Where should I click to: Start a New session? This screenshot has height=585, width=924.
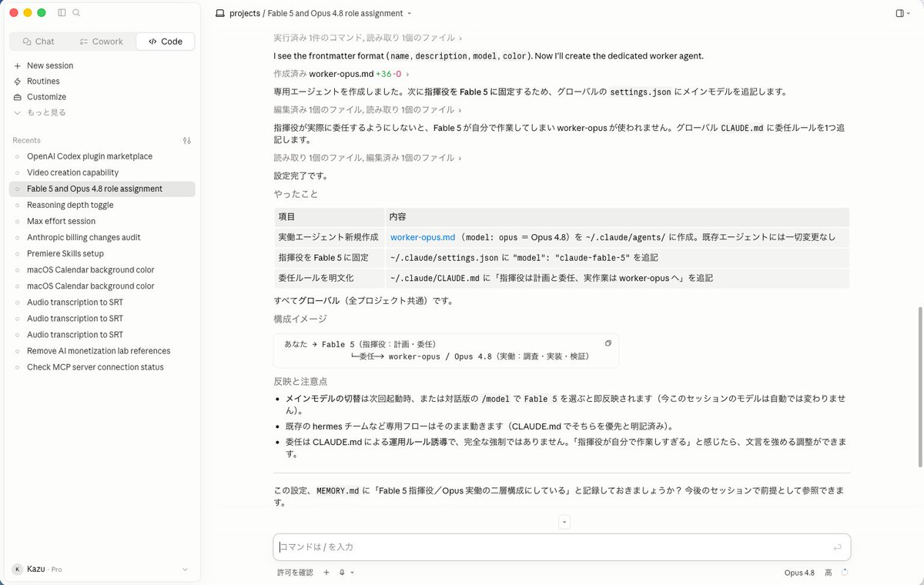coord(50,65)
